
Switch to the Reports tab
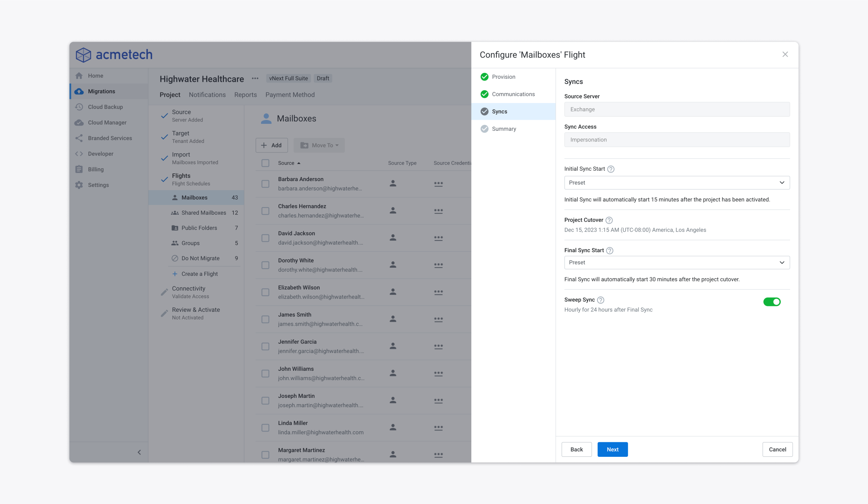[x=245, y=95]
